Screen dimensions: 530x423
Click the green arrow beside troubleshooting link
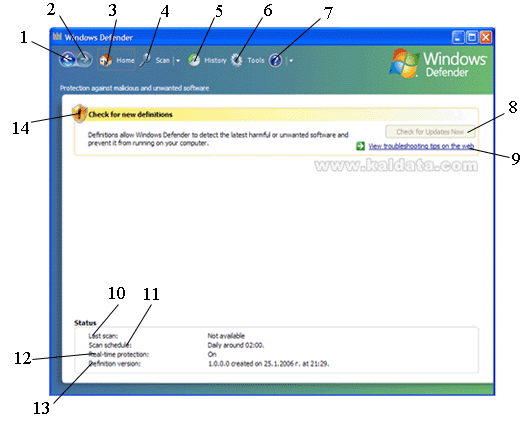click(x=360, y=146)
